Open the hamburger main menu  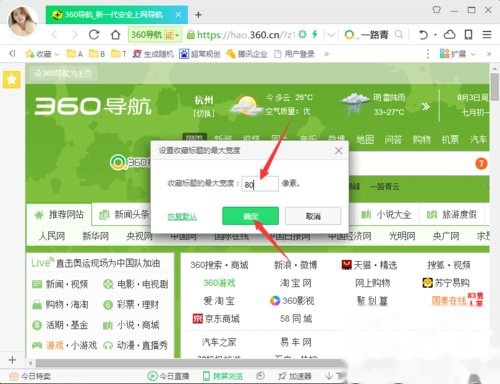coord(487,34)
